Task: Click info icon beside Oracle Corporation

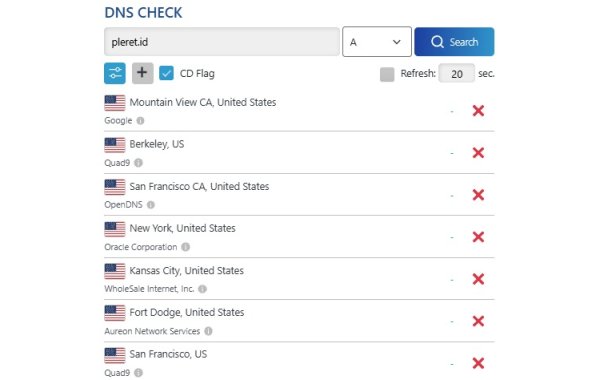Action: point(186,247)
